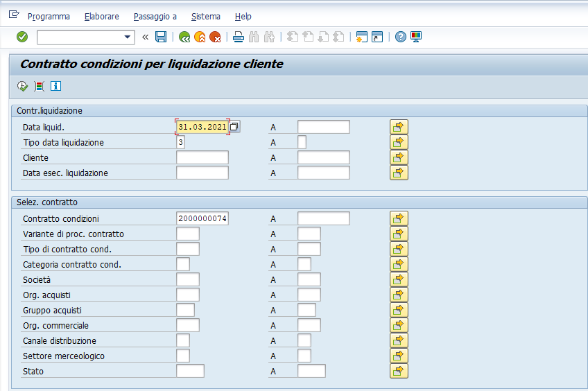Click the green Enter checkmark icon
Viewport: 588px width, 391px height.
point(22,37)
